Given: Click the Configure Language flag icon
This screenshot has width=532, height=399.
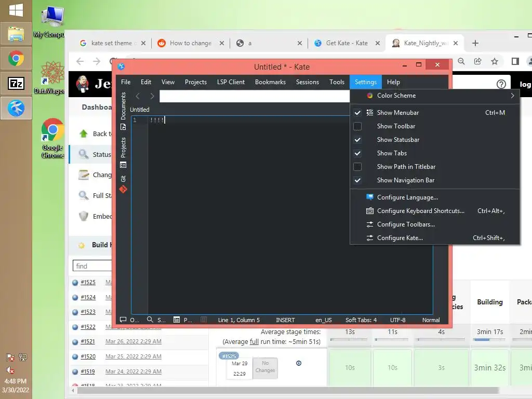Looking at the screenshot, I should point(370,197).
